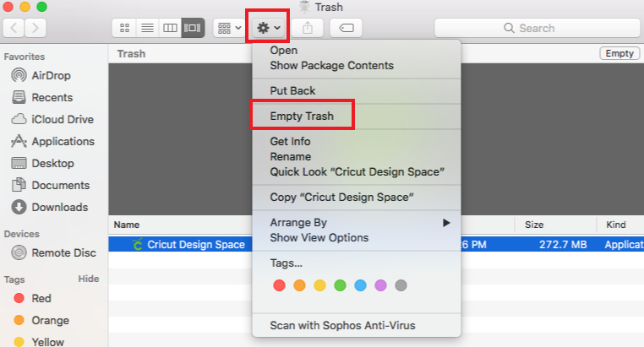Select Put Back menu item

pos(292,90)
